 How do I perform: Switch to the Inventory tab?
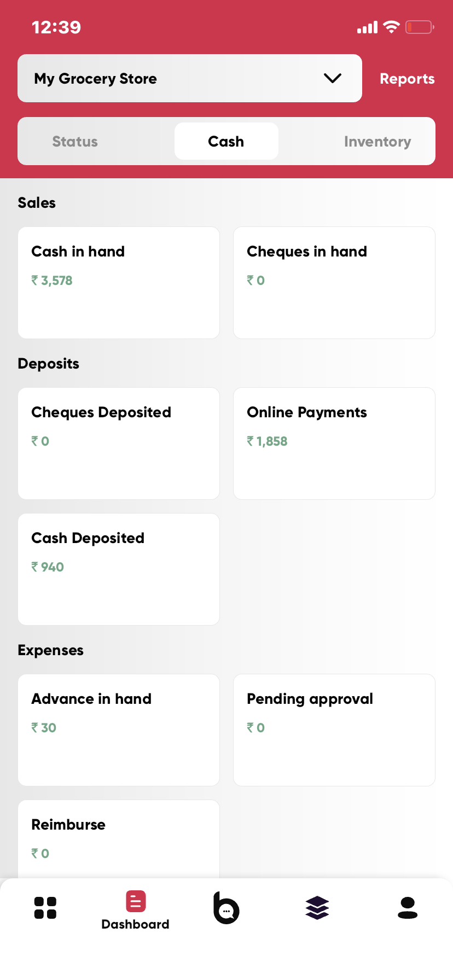pyautogui.click(x=377, y=142)
